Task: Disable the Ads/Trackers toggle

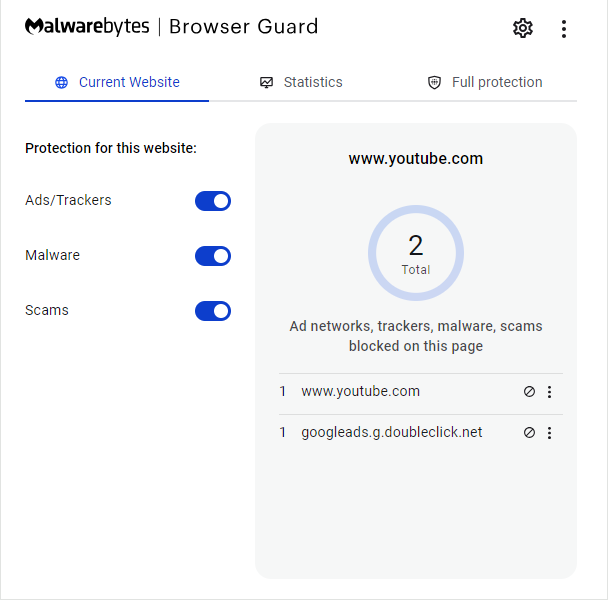Action: point(213,201)
